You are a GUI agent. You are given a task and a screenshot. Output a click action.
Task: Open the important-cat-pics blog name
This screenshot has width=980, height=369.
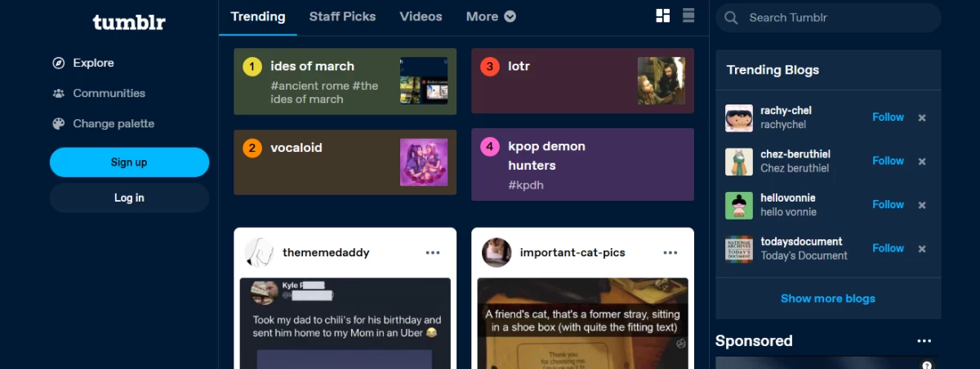click(x=572, y=253)
